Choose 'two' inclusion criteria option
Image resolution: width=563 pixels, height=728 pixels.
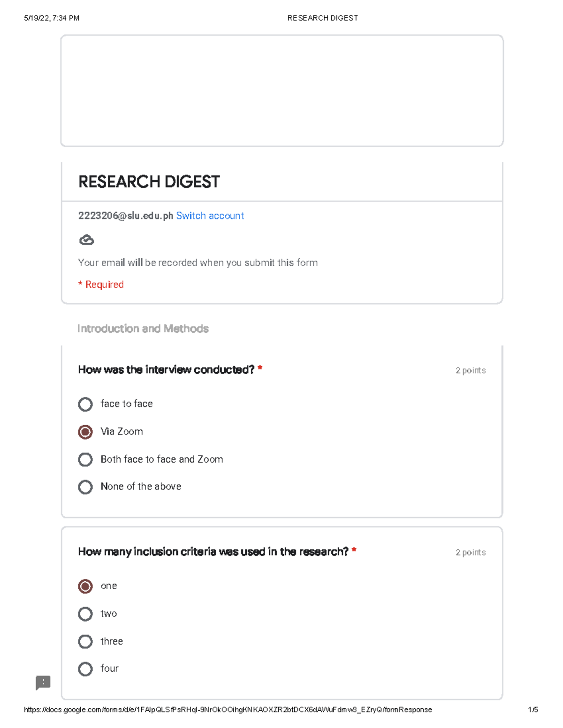(85, 614)
